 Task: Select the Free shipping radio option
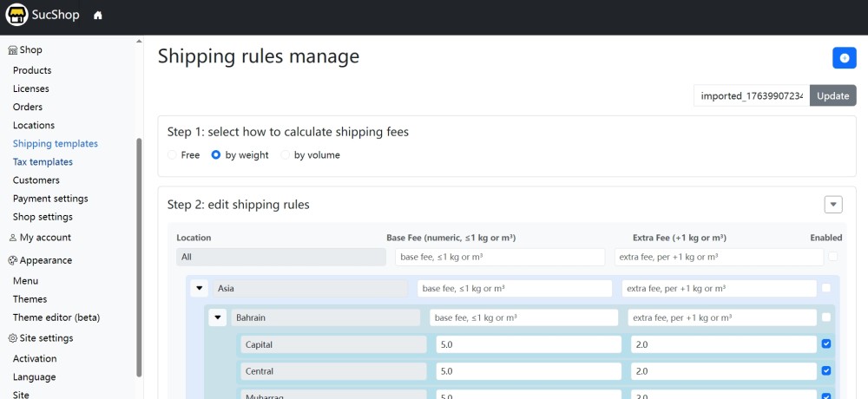point(173,155)
